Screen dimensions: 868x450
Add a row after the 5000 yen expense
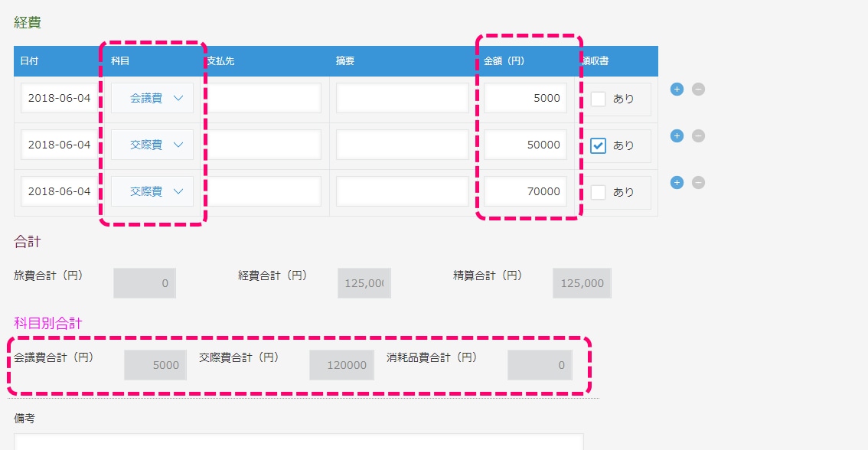point(677,90)
